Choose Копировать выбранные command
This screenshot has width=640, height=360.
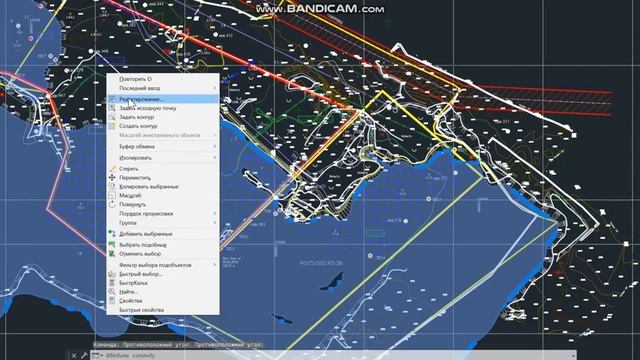pos(163,187)
